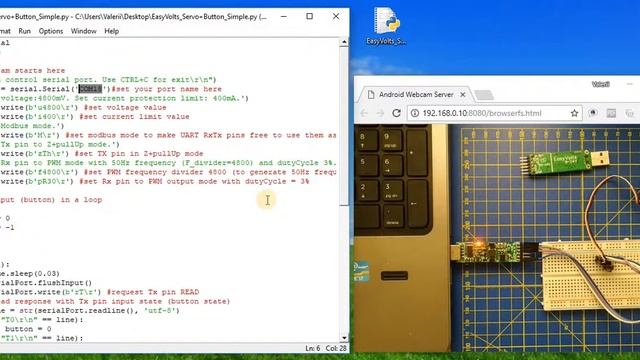Click the line with e.sleep(0.03)
The height and width of the screenshot is (360, 640).
30,273
